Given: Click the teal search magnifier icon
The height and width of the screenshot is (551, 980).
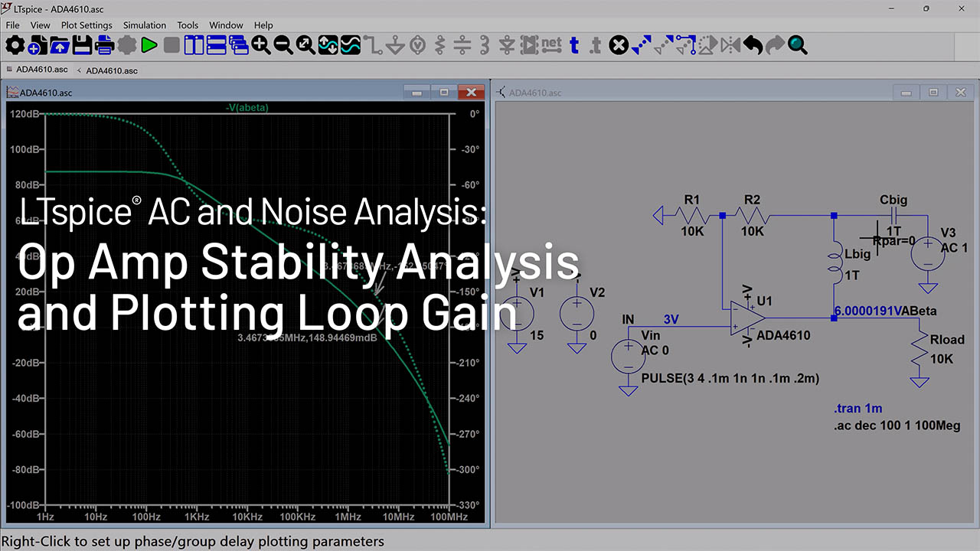Looking at the screenshot, I should pyautogui.click(x=798, y=45).
